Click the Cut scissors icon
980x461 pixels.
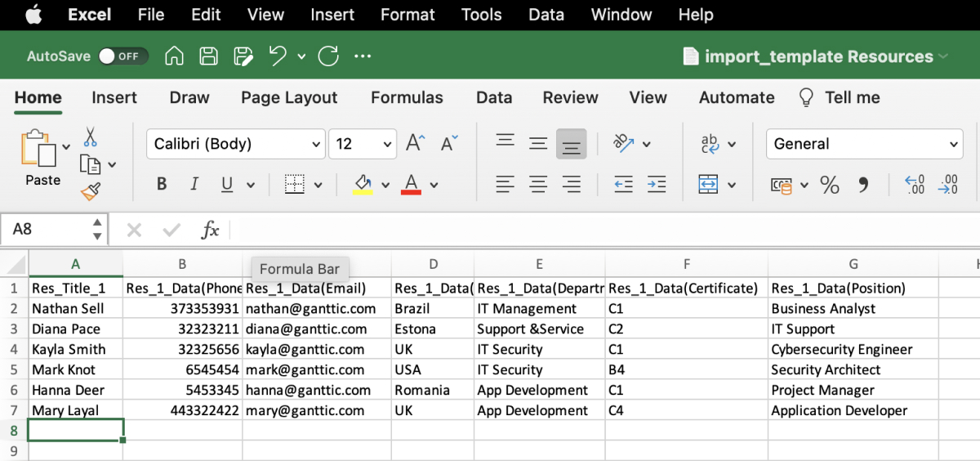pos(91,137)
